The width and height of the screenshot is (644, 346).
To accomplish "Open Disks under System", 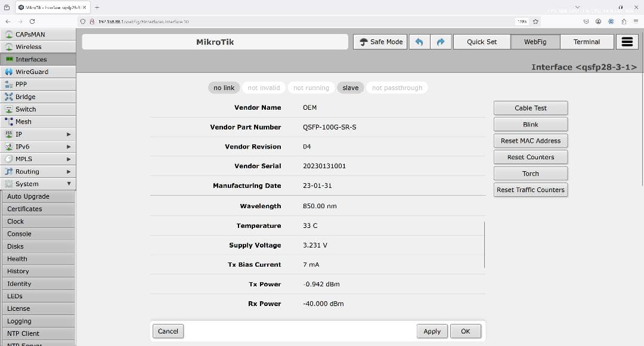I will 39,246.
